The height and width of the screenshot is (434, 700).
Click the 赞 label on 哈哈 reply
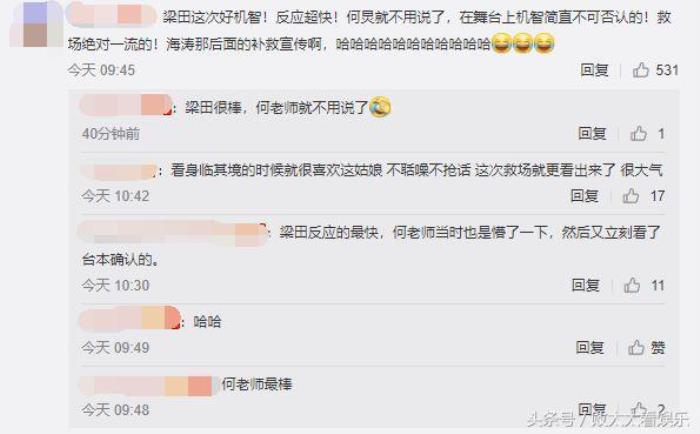[658, 347]
